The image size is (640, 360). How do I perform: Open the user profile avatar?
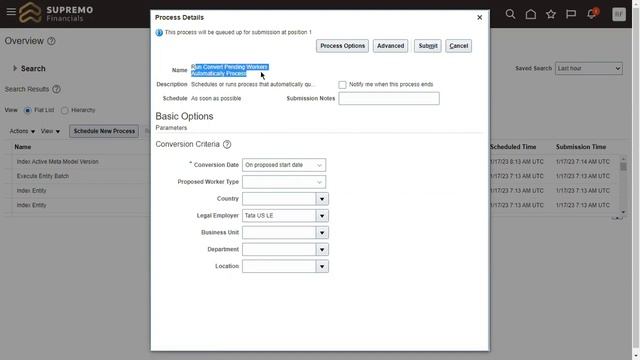(619, 14)
